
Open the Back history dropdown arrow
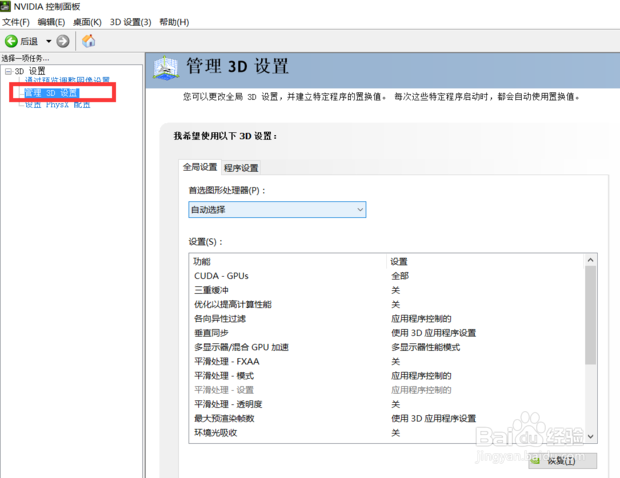[x=49, y=41]
